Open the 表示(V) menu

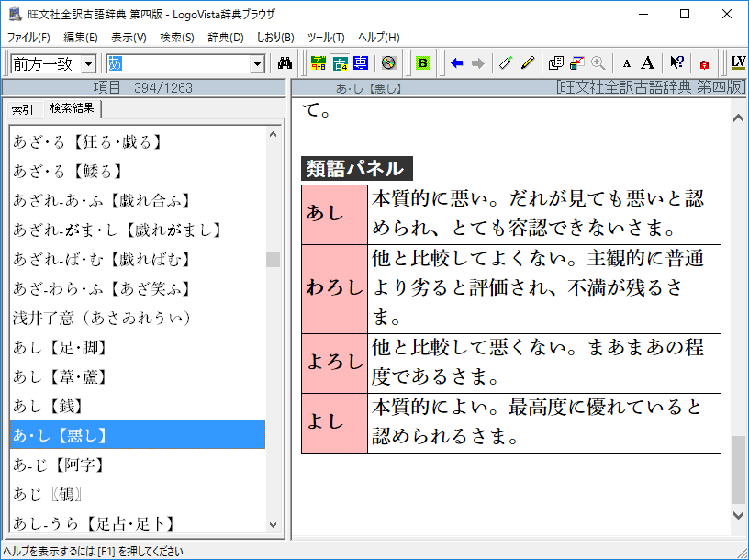pos(129,38)
